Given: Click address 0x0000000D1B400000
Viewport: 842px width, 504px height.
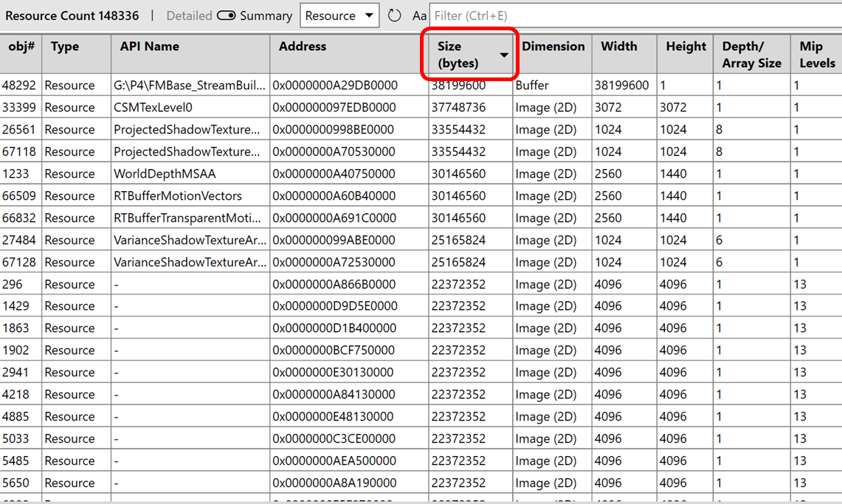Looking at the screenshot, I should pos(334,328).
